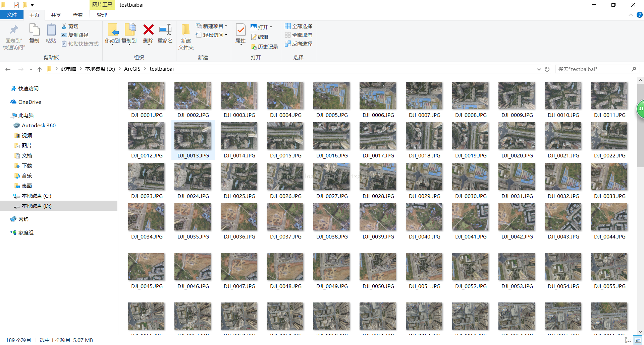This screenshot has width=644, height=345.
Task: Edit the selected image with 编辑
Action: click(x=260, y=37)
